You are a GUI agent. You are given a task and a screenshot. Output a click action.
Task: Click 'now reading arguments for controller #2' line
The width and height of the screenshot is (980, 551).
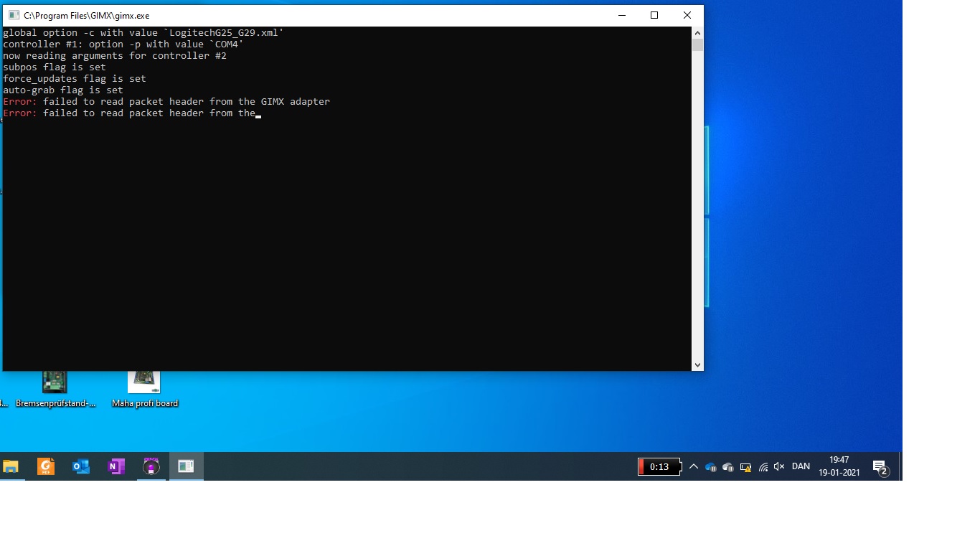(115, 56)
